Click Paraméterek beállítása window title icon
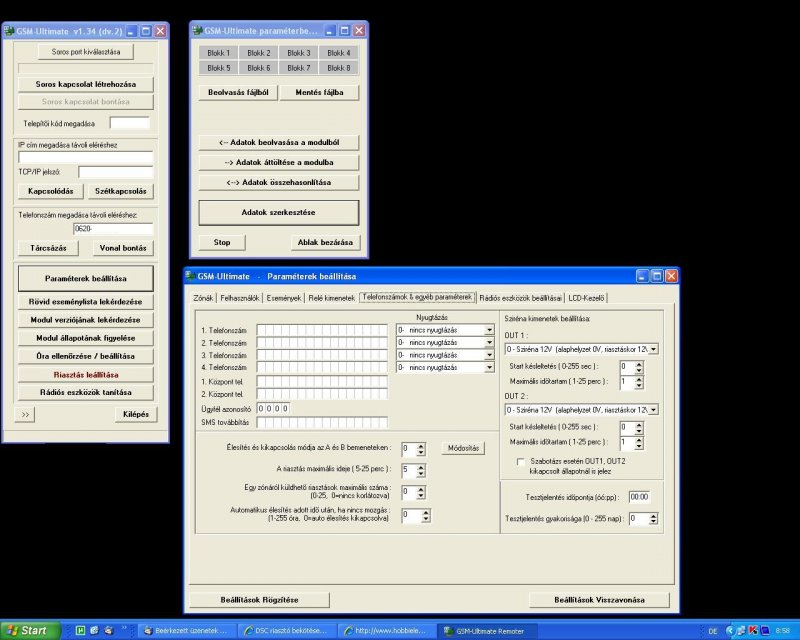Screen dimensions: 800x640 coord(190,276)
